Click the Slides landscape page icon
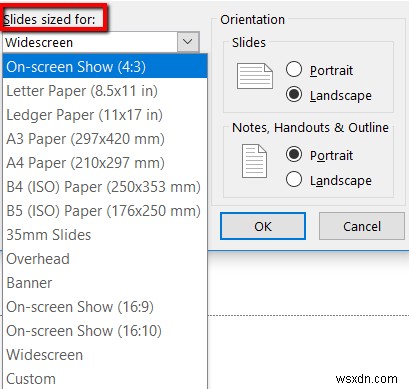Viewport: 409px width, 389px height. (x=255, y=76)
